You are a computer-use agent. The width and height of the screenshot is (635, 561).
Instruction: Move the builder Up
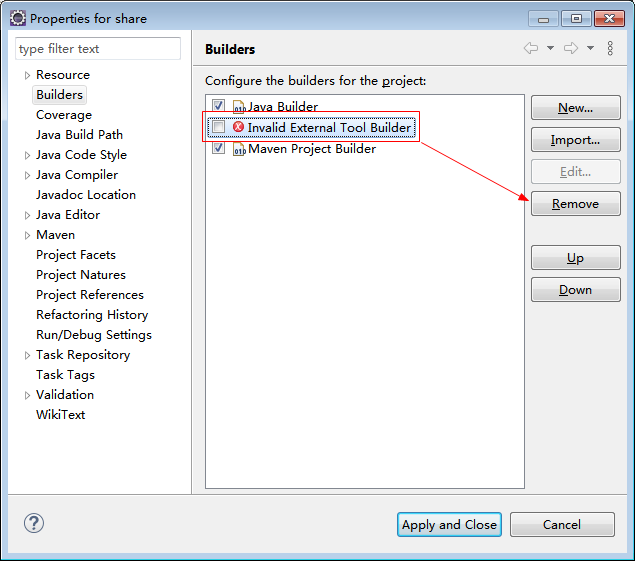575,258
